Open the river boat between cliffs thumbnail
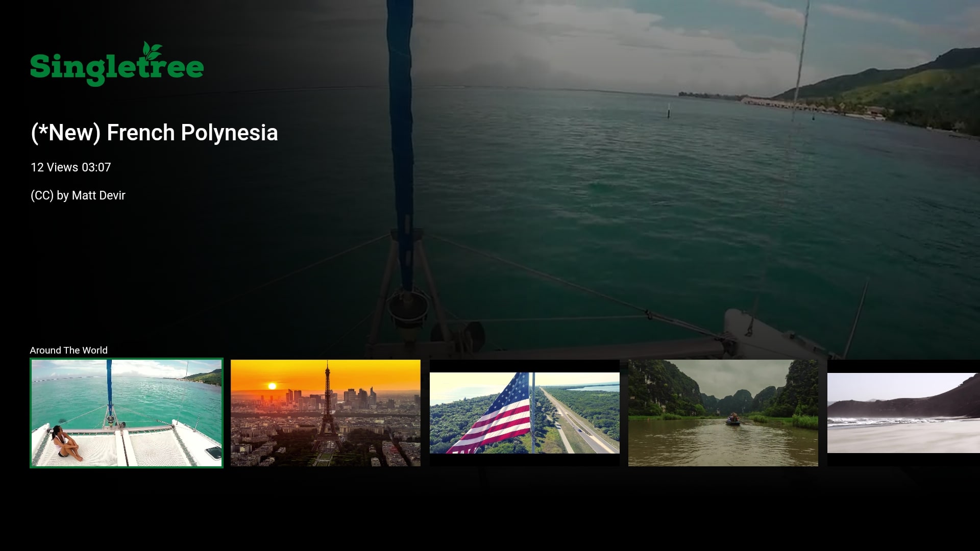The image size is (980, 551). [x=723, y=413]
